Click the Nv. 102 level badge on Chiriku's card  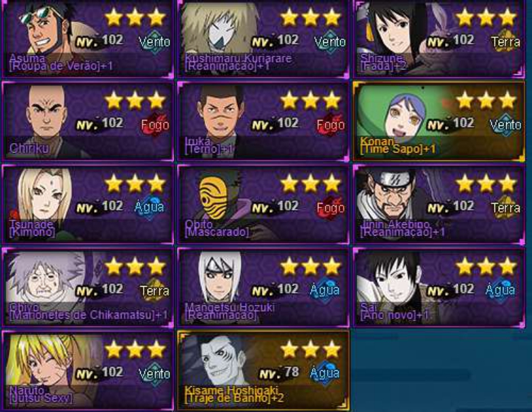pyautogui.click(x=99, y=124)
